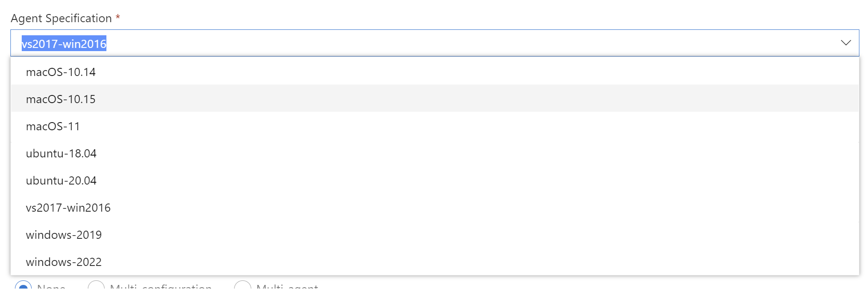Collapse the Agent Specification dropdown chevron
This screenshot has width=868, height=308.
pyautogui.click(x=845, y=43)
